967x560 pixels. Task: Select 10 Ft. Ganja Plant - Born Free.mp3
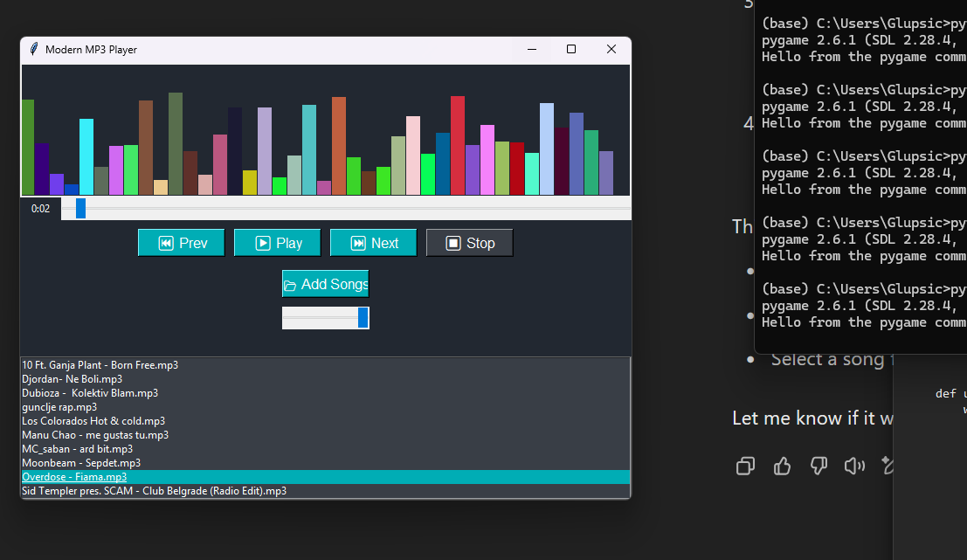[100, 365]
